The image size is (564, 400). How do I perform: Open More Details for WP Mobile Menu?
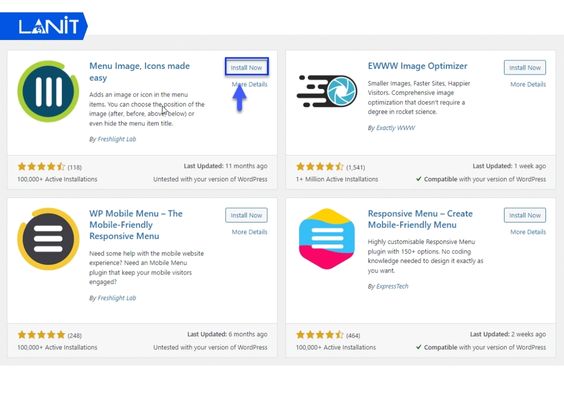point(249,232)
